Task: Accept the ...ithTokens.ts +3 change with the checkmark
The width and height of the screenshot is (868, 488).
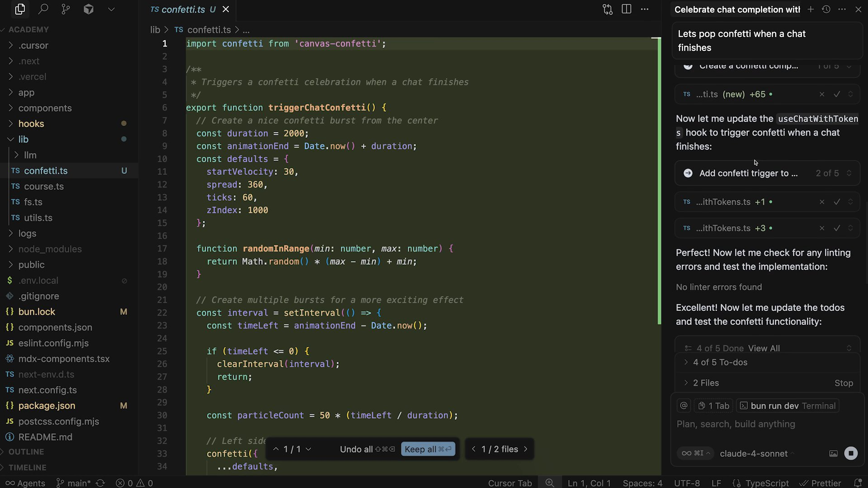Action: (837, 228)
